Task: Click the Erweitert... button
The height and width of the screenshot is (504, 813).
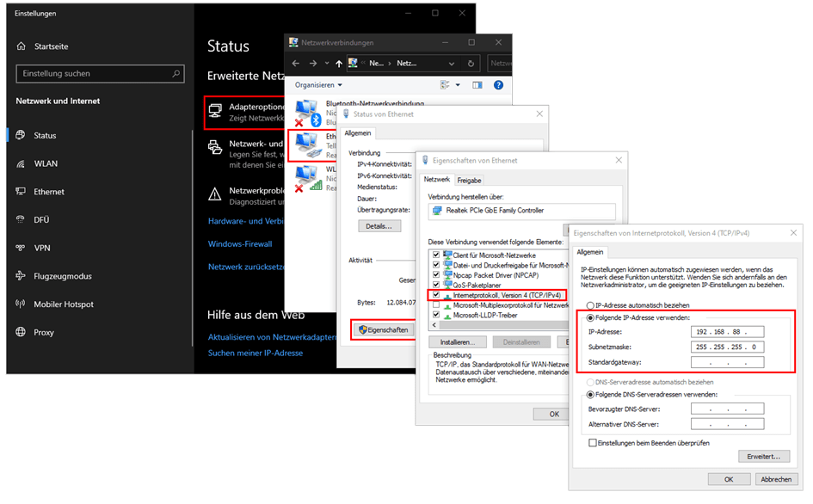Action: (763, 457)
